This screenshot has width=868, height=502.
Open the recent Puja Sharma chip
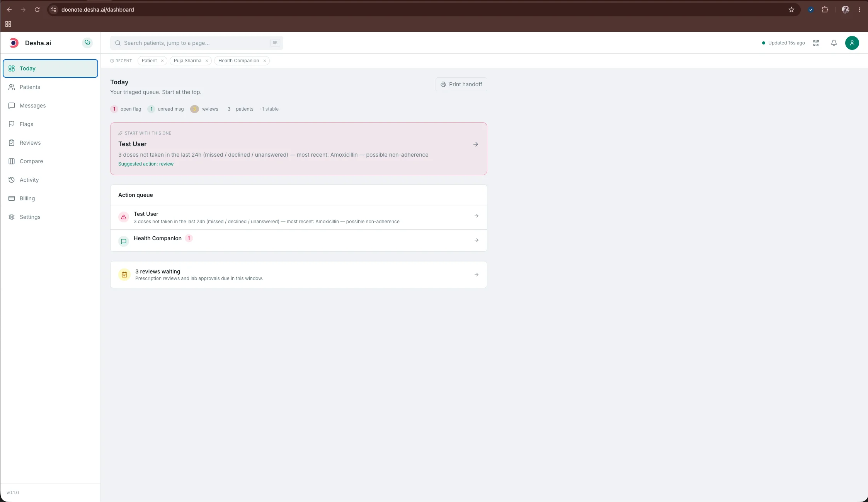click(187, 61)
